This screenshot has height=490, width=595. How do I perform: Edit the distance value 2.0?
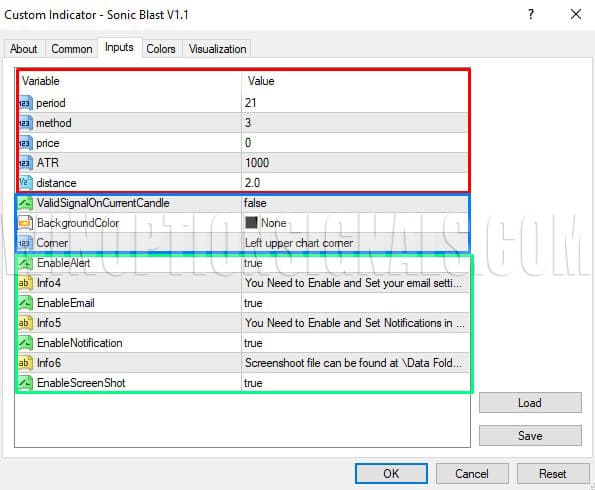pos(252,183)
